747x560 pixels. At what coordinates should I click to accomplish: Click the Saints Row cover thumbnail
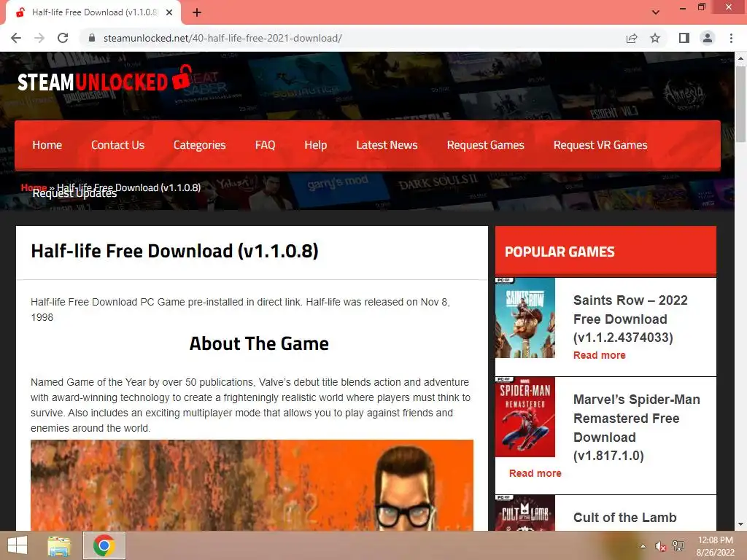click(525, 318)
